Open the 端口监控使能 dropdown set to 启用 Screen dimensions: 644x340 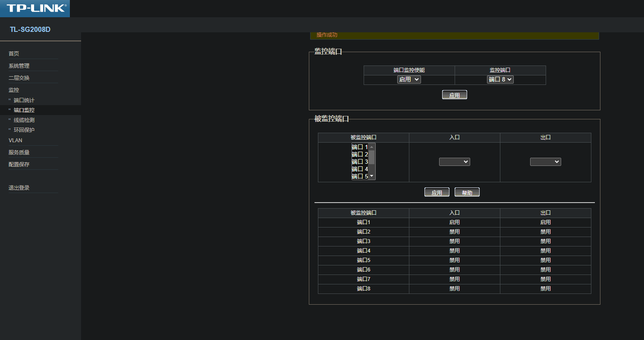409,80
